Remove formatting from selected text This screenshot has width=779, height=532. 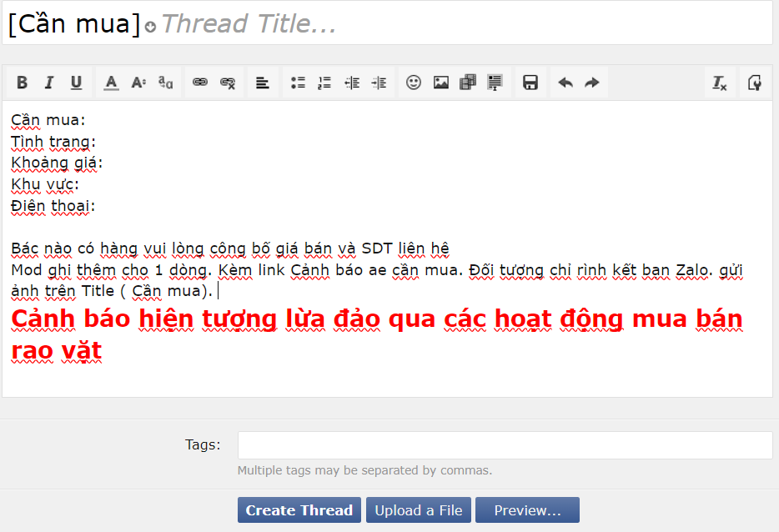pos(720,83)
